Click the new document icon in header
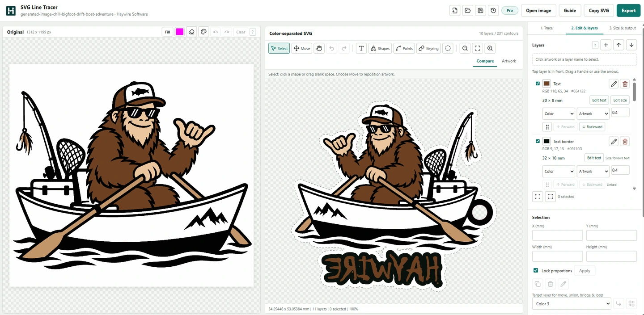644x315 pixels. coord(455,11)
